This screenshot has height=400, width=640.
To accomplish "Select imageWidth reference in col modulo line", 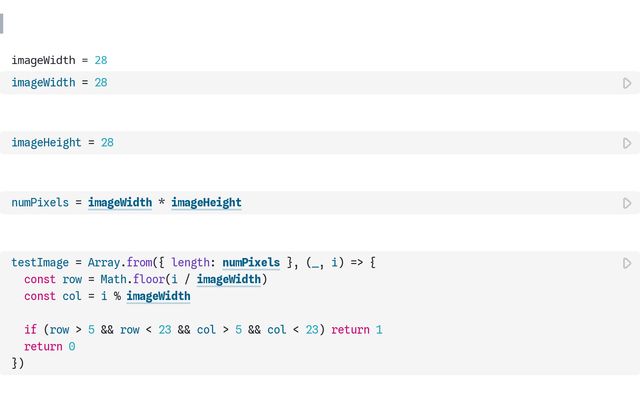I will click(x=158, y=297).
